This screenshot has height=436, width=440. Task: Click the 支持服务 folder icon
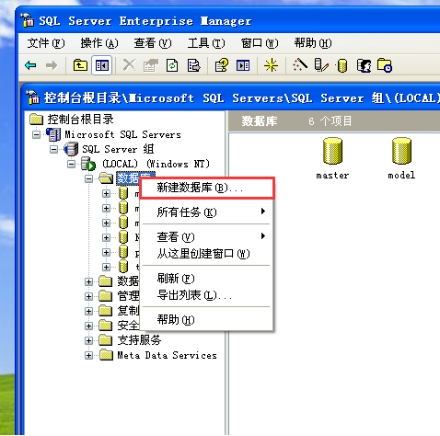tap(106, 340)
